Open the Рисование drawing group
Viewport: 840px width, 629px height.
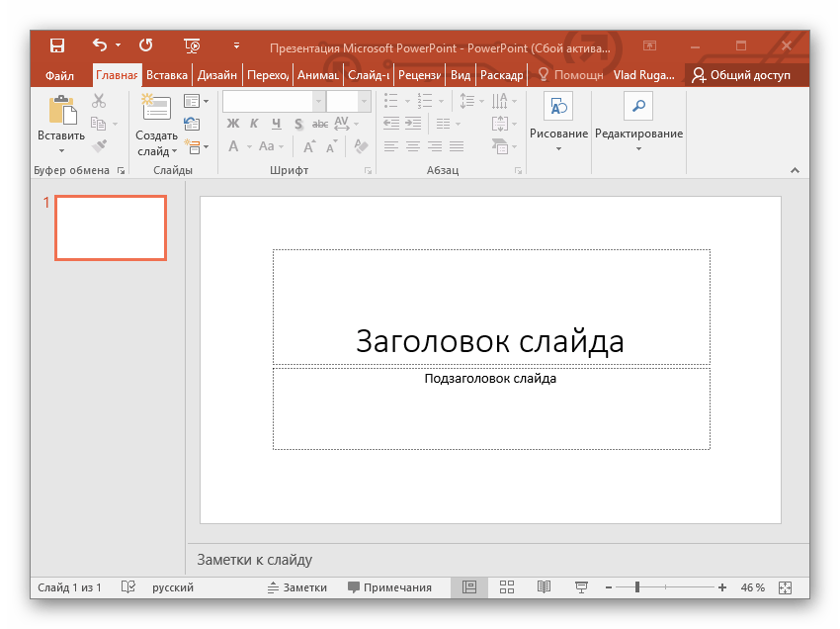pyautogui.click(x=558, y=123)
